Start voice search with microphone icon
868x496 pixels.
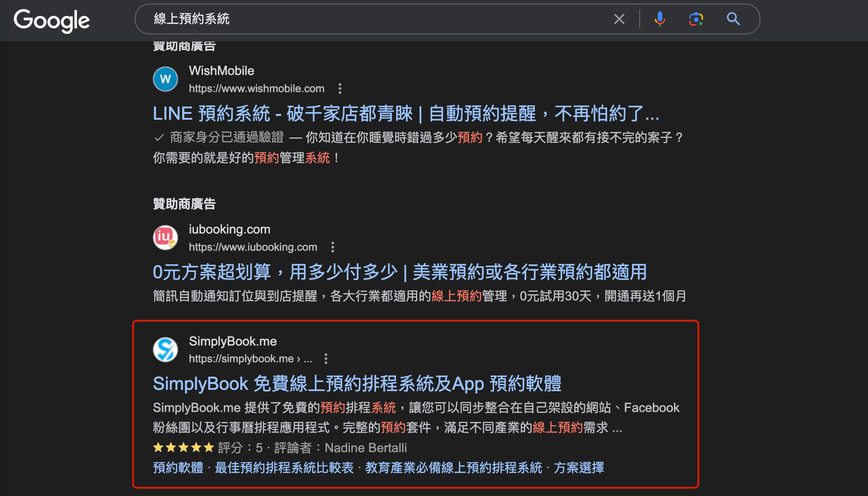[660, 19]
